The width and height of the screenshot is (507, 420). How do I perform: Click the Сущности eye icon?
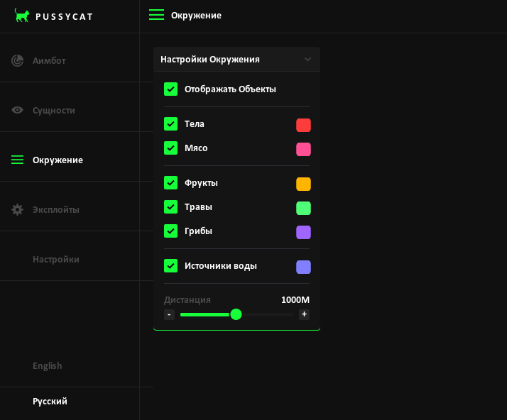(x=18, y=110)
